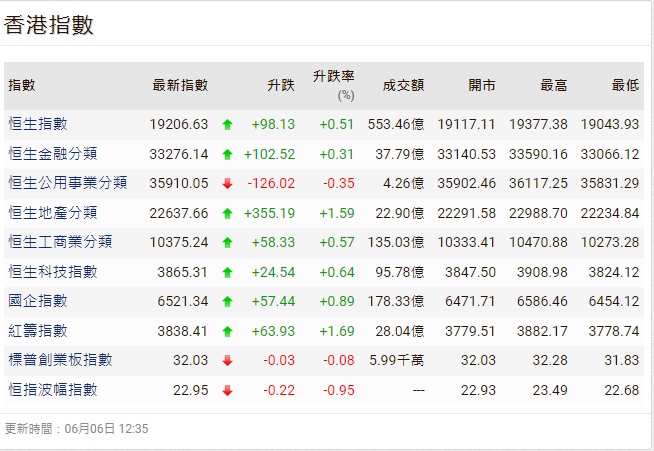Click the red down arrow in 標普創業板指數 row
The height and width of the screenshot is (451, 654).
tap(227, 360)
